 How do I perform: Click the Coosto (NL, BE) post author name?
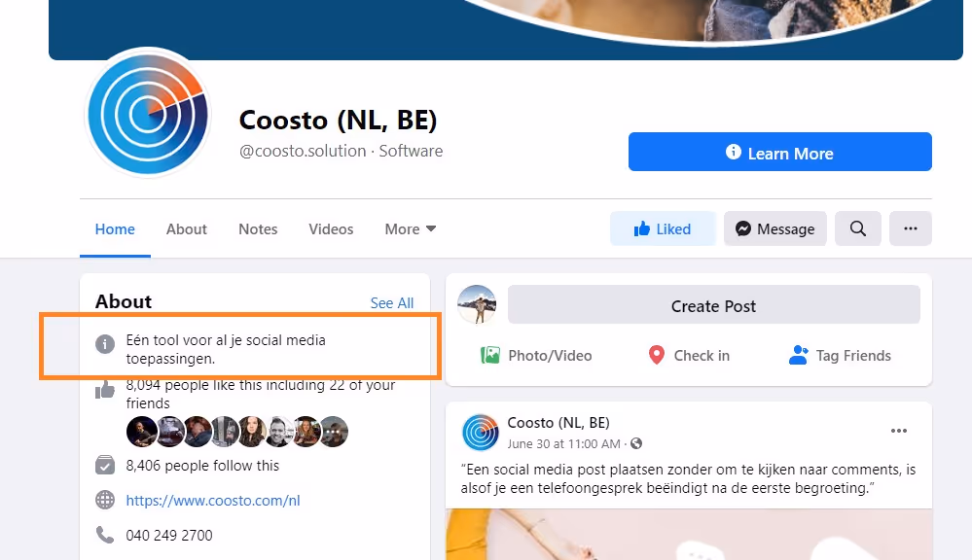(558, 423)
